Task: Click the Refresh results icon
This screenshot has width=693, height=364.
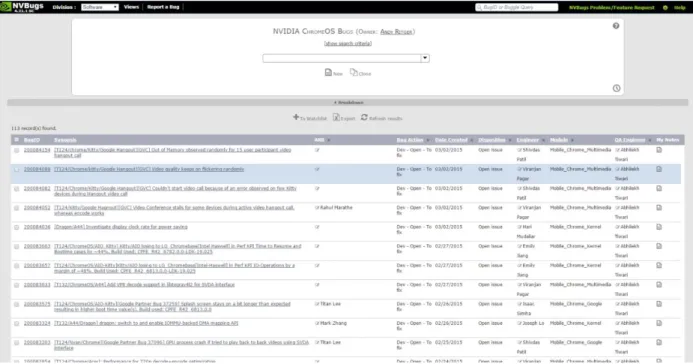Action: point(364,117)
